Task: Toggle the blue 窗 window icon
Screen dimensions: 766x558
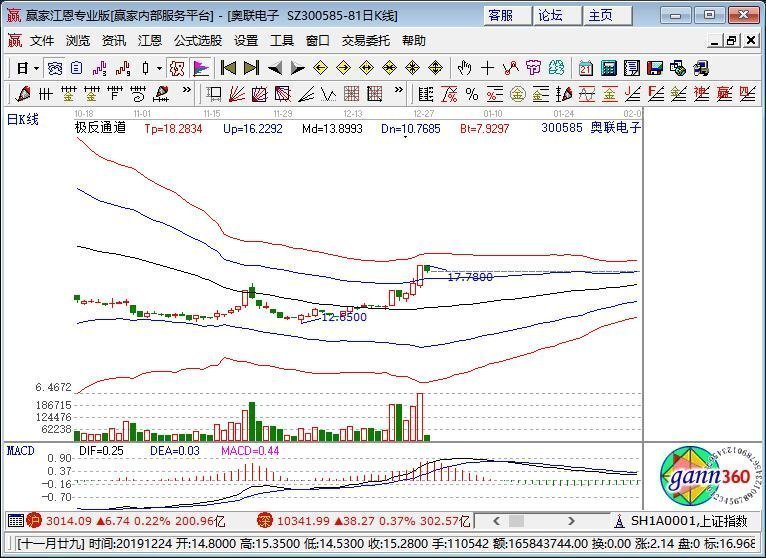Action: (55, 68)
